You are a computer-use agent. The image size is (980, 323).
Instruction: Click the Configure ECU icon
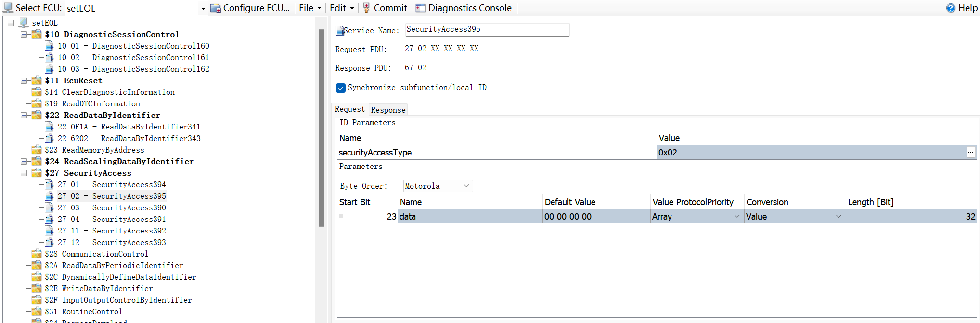[216, 8]
